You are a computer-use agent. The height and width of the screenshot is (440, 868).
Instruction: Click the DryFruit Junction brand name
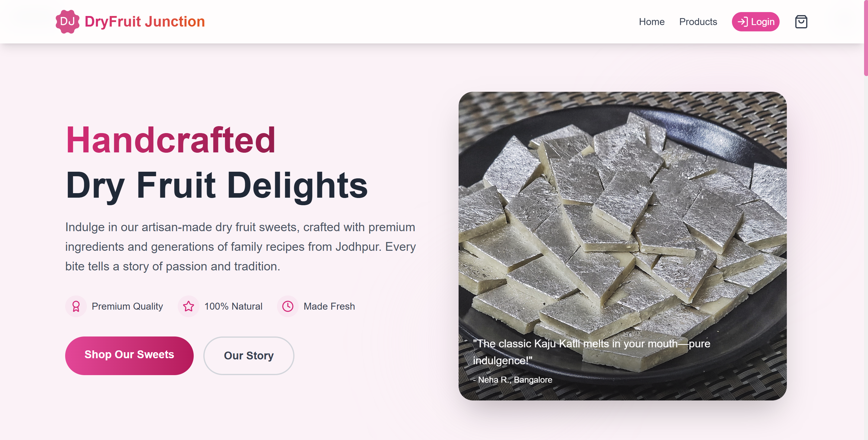145,22
